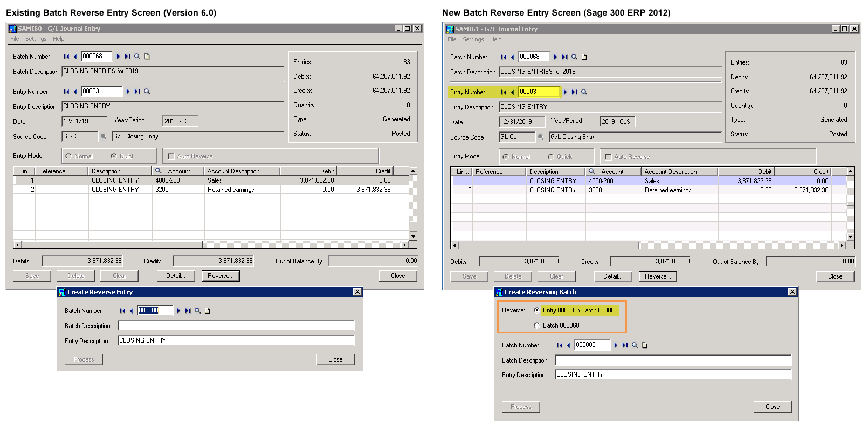Viewport: 868px width, 431px height.
Task: Click Process in Create Reversing Batch dialog
Action: coord(521,407)
